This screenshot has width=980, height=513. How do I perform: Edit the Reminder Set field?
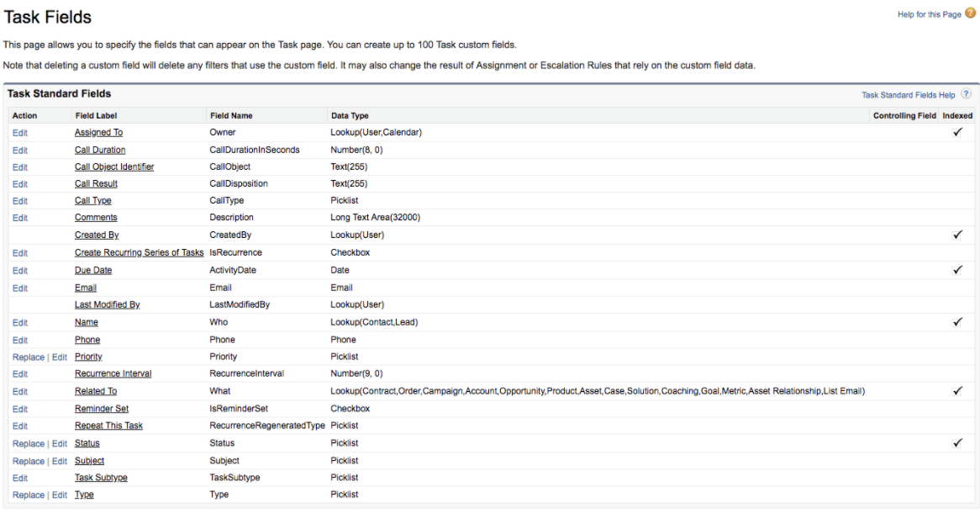[x=18, y=408]
